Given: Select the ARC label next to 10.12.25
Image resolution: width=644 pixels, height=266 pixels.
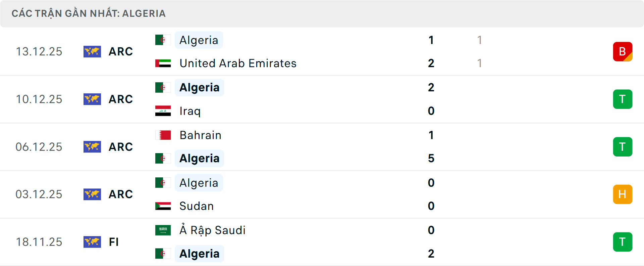Looking at the screenshot, I should pyautogui.click(x=120, y=99).
